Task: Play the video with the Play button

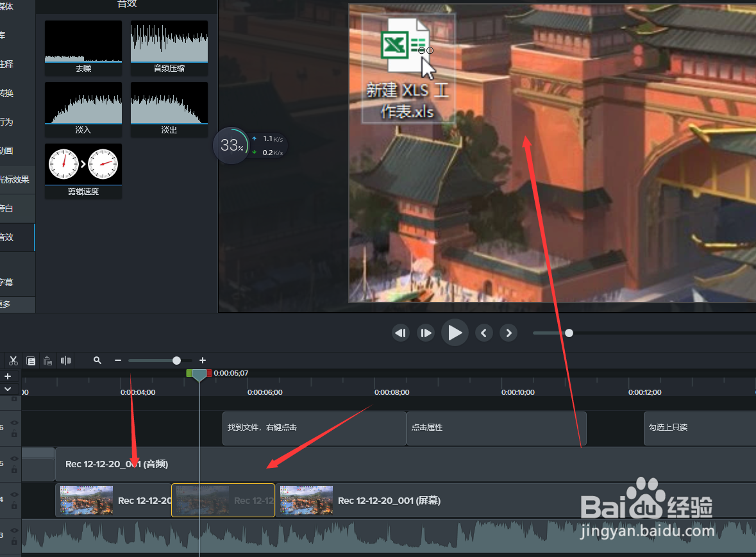Action: [x=455, y=333]
